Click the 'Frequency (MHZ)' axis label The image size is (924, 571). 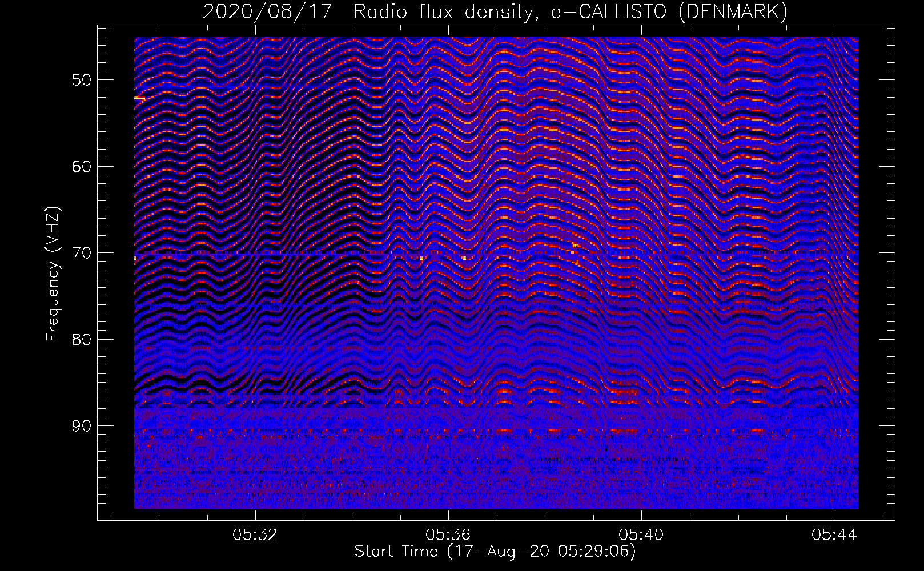53,275
